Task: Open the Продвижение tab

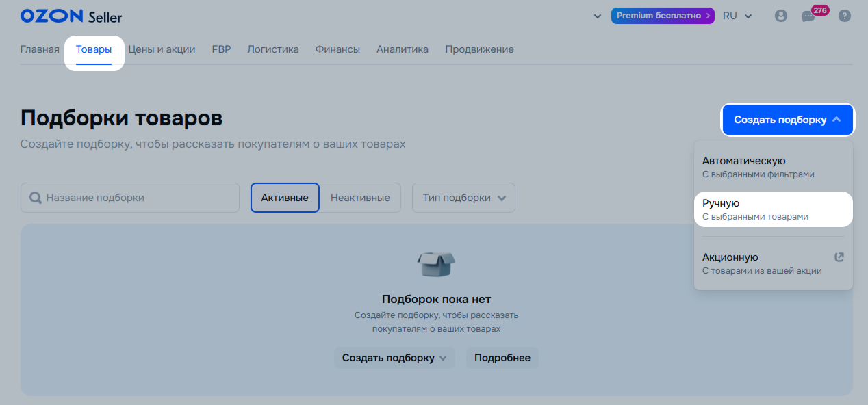Action: point(479,49)
